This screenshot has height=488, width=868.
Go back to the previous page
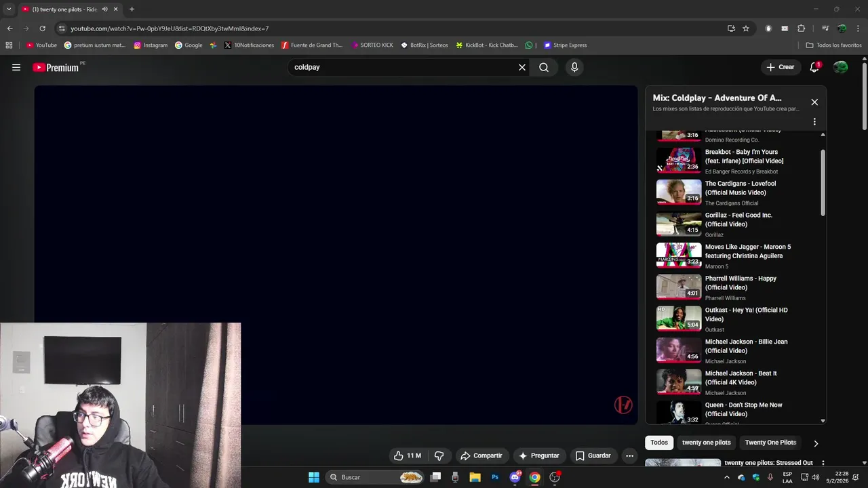tap(10, 28)
